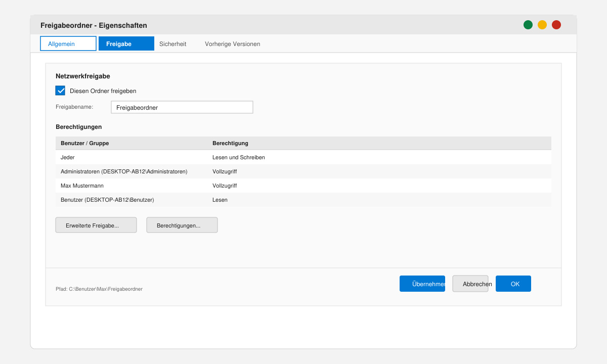Select the Administratoren group row
The height and width of the screenshot is (364, 607).
pyautogui.click(x=303, y=171)
